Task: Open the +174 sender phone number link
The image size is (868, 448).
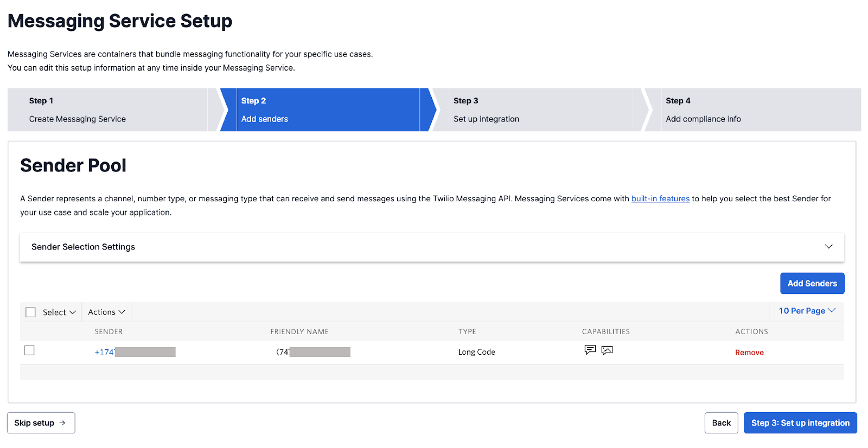Action: [135, 352]
